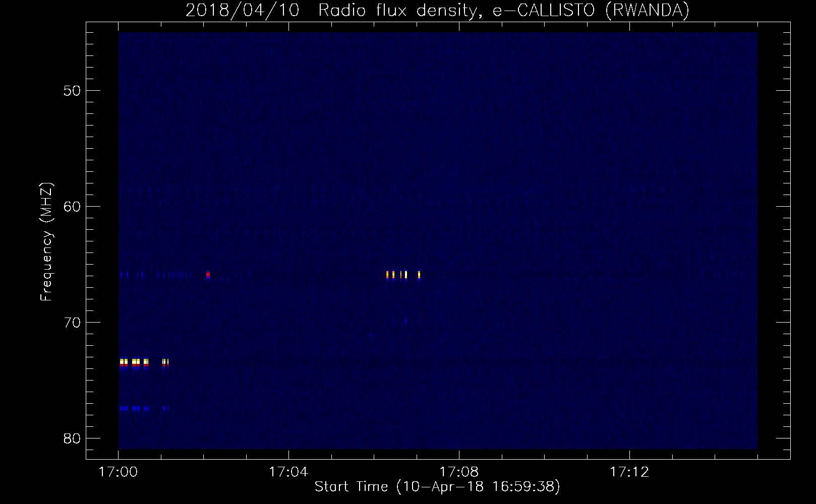
Task: Click the "50" frequency tick label
Action: click(x=71, y=91)
